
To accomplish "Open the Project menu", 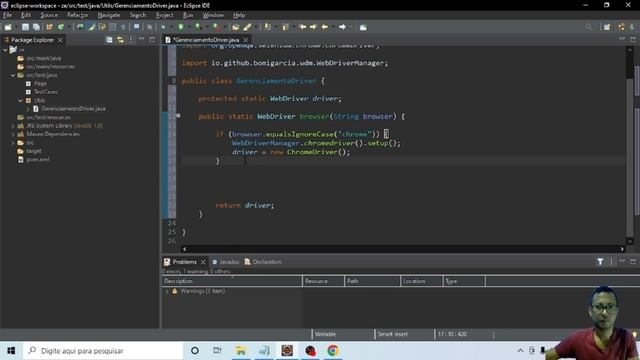I will 164,15.
